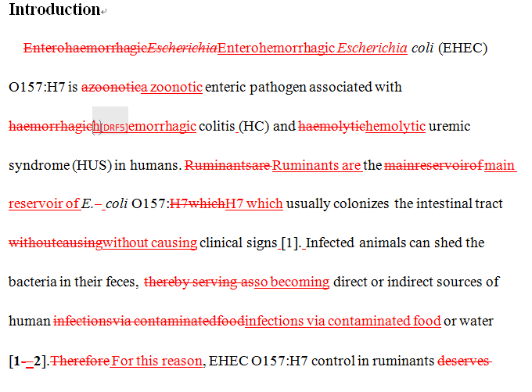The width and height of the screenshot is (532, 392).
Task: Click the "(EHEC)" abbreviation
Action: pos(463,48)
